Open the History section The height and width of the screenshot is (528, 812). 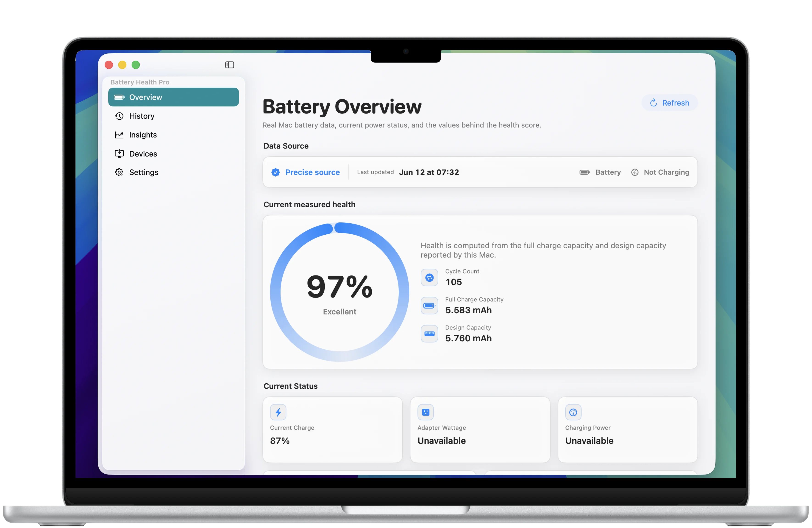click(173, 116)
